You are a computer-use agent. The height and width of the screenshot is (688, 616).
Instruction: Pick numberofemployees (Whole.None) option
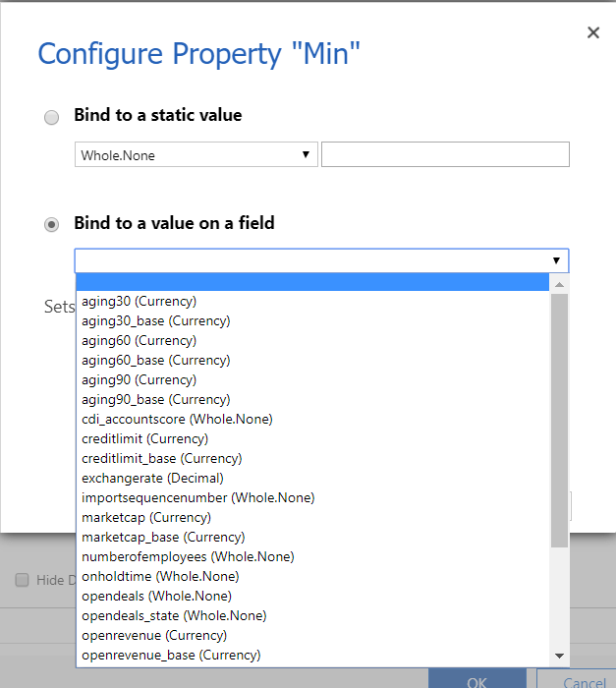[x=188, y=556]
